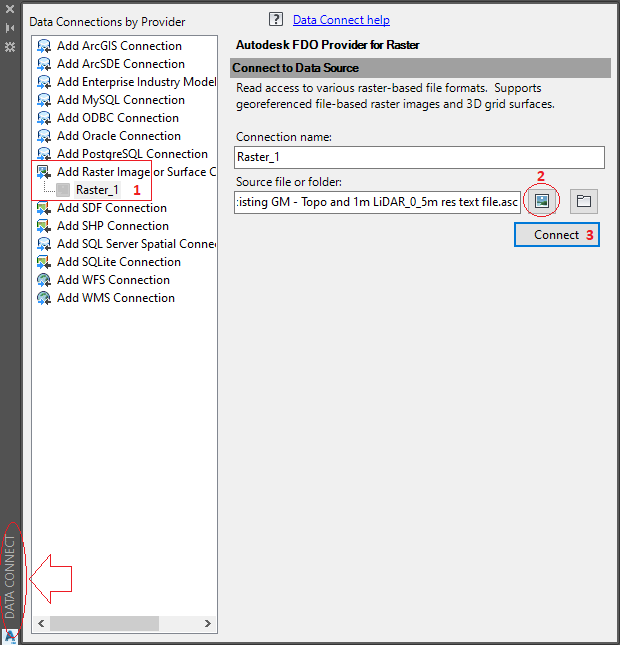Select Add Raster Image or Surface Connection
The height and width of the screenshot is (645, 620).
(x=137, y=172)
